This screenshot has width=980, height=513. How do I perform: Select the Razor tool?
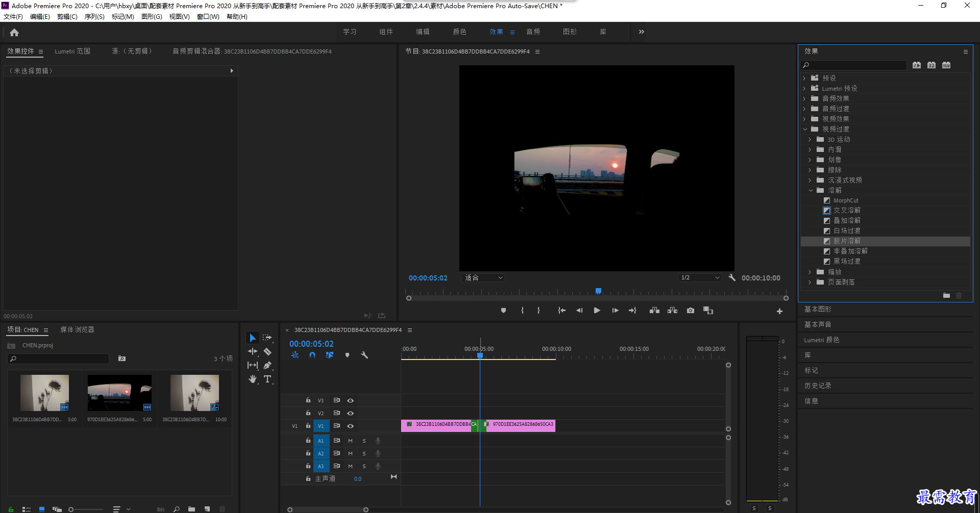[x=267, y=352]
